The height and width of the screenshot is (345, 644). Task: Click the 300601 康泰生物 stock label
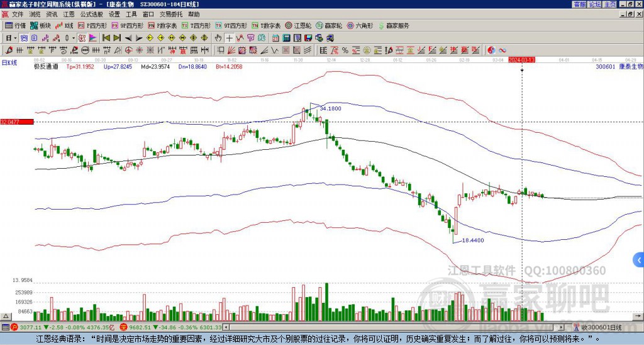619,66
